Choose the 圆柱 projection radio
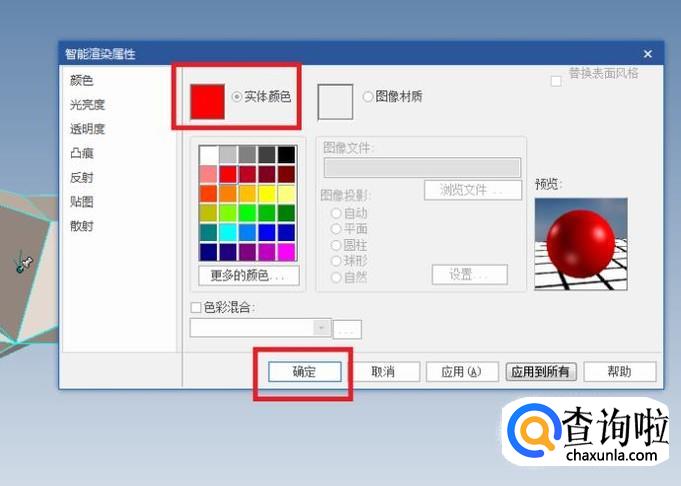 (x=336, y=245)
